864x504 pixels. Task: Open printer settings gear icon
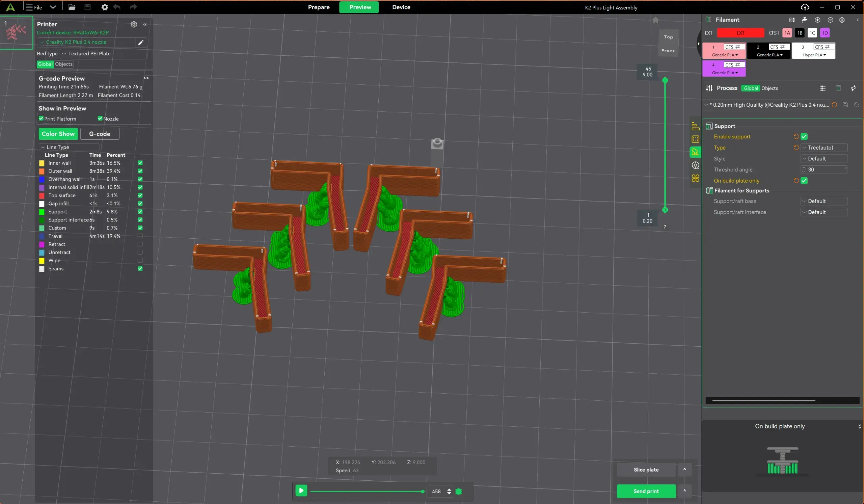134,24
